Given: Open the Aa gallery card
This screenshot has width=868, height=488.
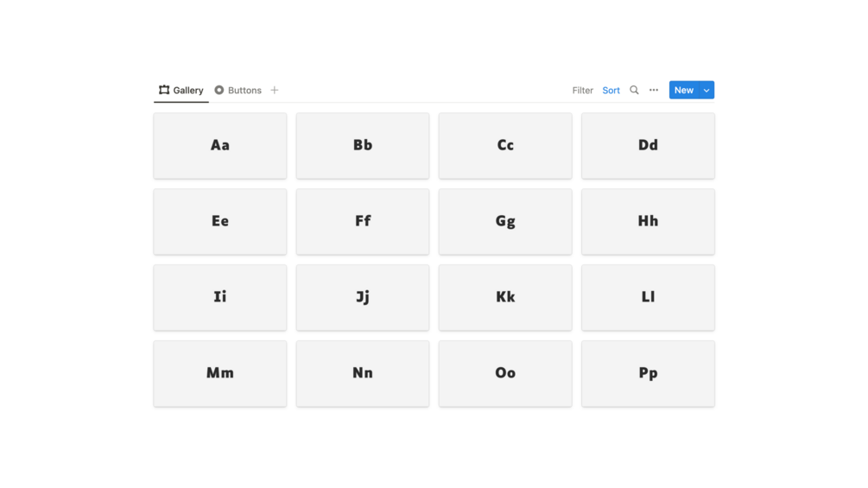Looking at the screenshot, I should 220,146.
